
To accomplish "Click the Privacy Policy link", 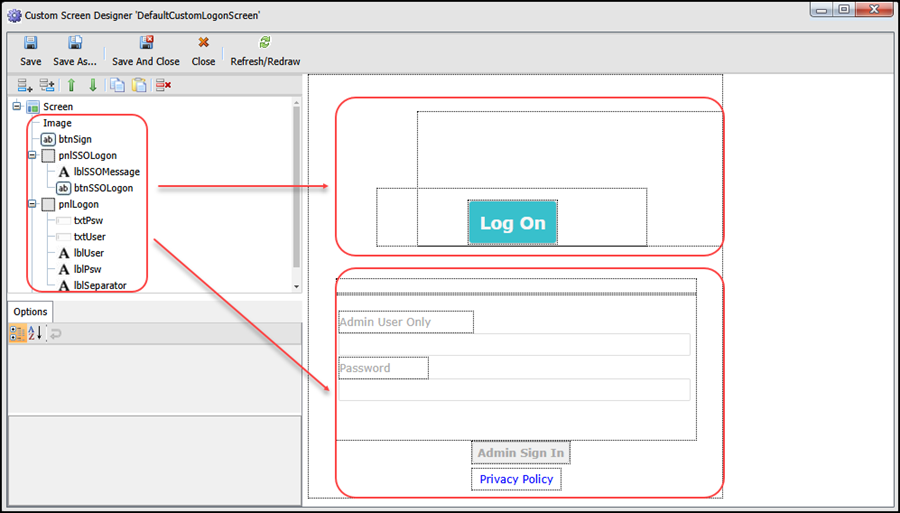I will (x=516, y=480).
